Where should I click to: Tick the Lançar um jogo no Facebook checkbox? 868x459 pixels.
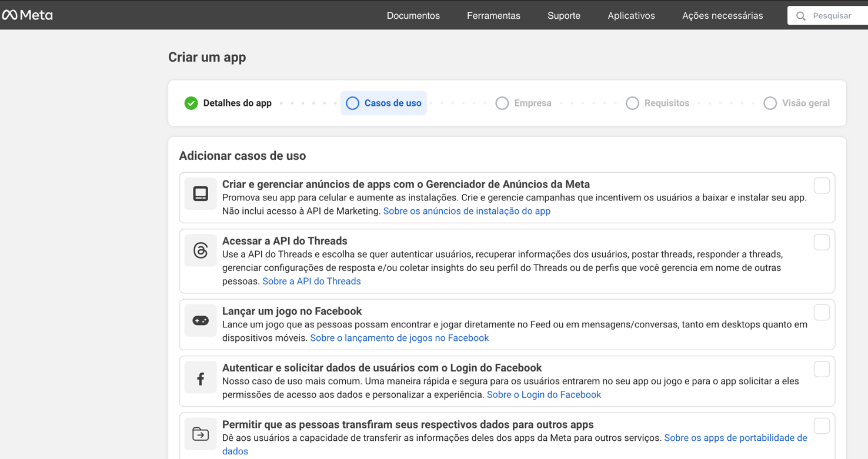point(822,313)
